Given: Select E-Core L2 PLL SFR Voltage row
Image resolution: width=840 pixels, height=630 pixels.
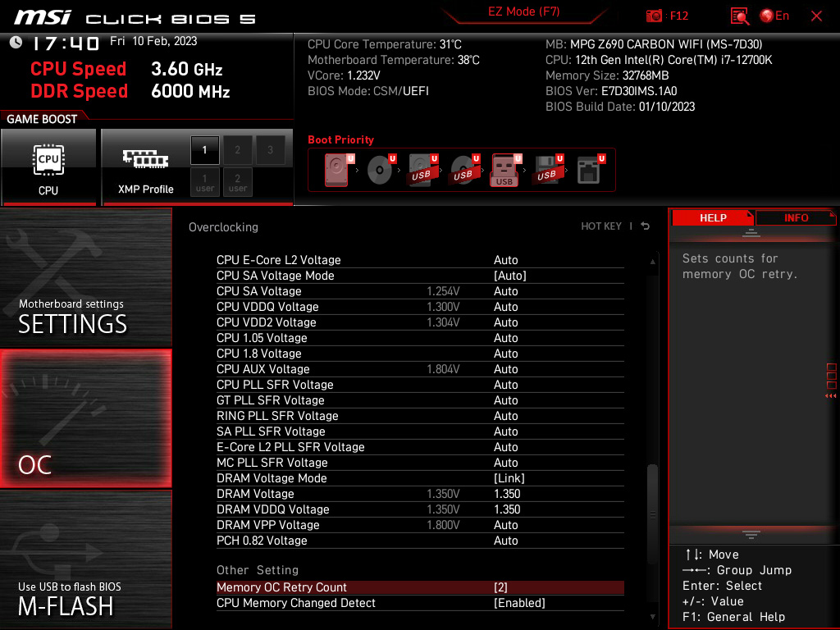Looking at the screenshot, I should point(420,446).
